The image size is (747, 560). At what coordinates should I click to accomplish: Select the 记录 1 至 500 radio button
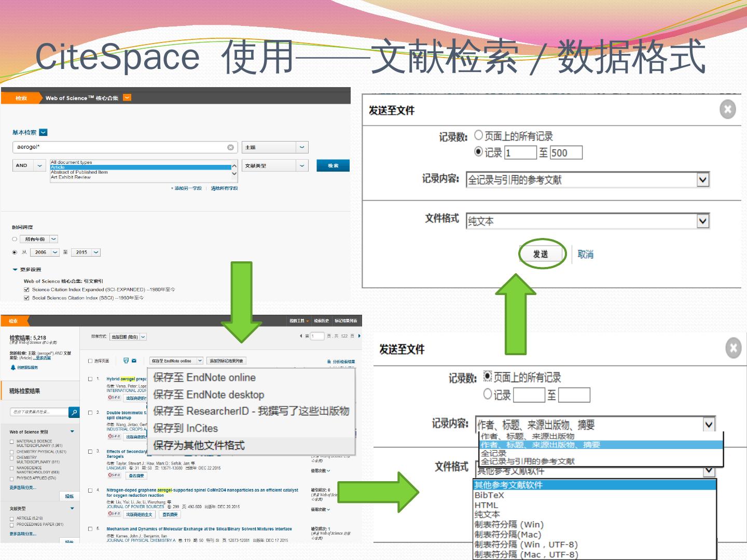pos(478,151)
